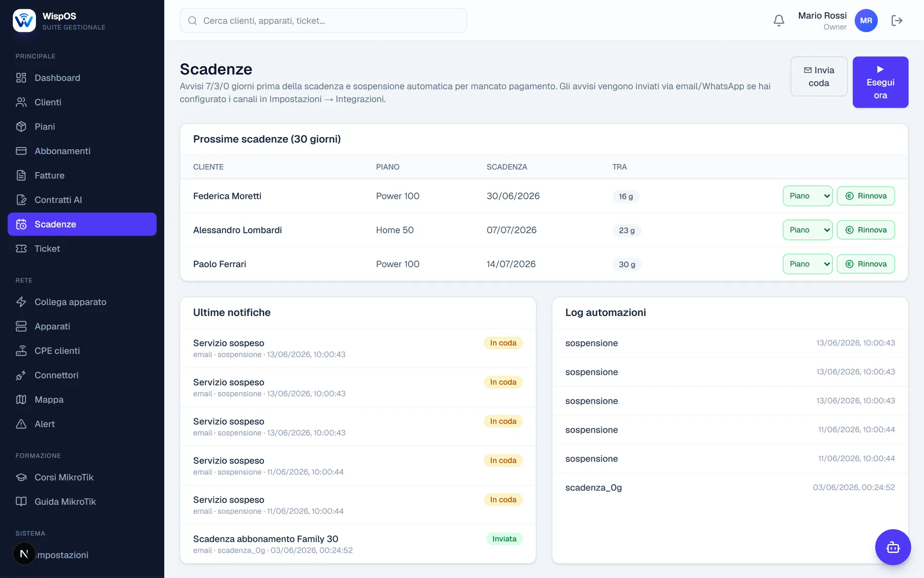924x578 pixels.
Task: Open the MR user avatar
Action: click(x=866, y=21)
